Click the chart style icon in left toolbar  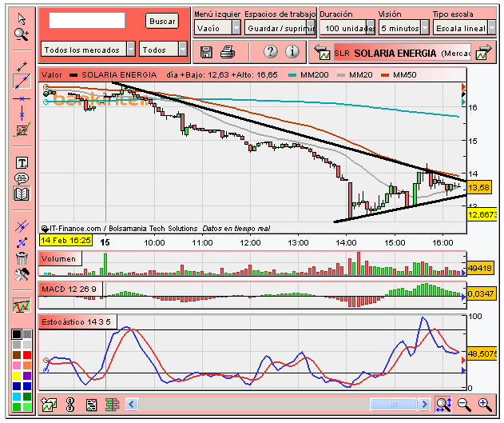(22, 305)
